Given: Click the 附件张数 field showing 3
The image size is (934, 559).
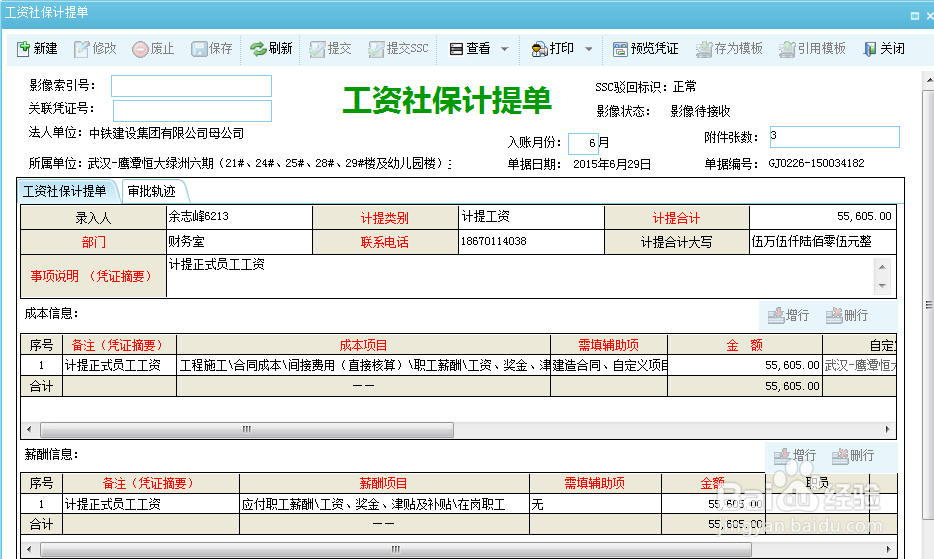Looking at the screenshot, I should point(835,136).
